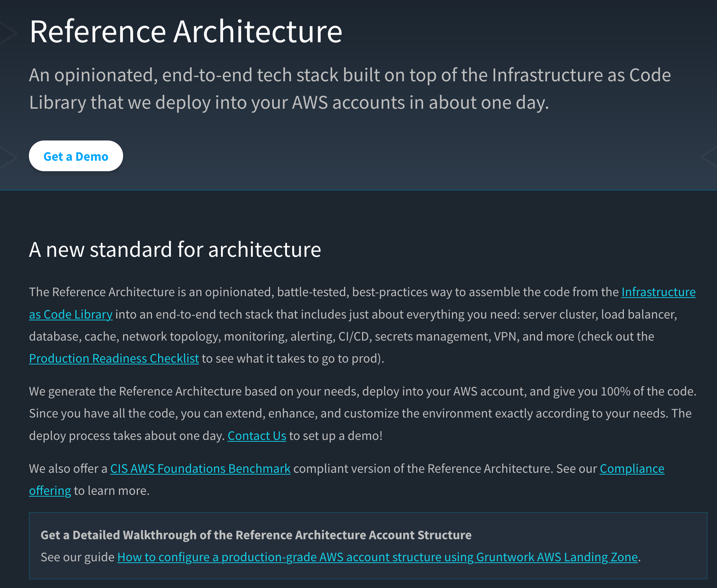Follow the Contact Us link
Image resolution: width=717 pixels, height=588 pixels.
[257, 436]
